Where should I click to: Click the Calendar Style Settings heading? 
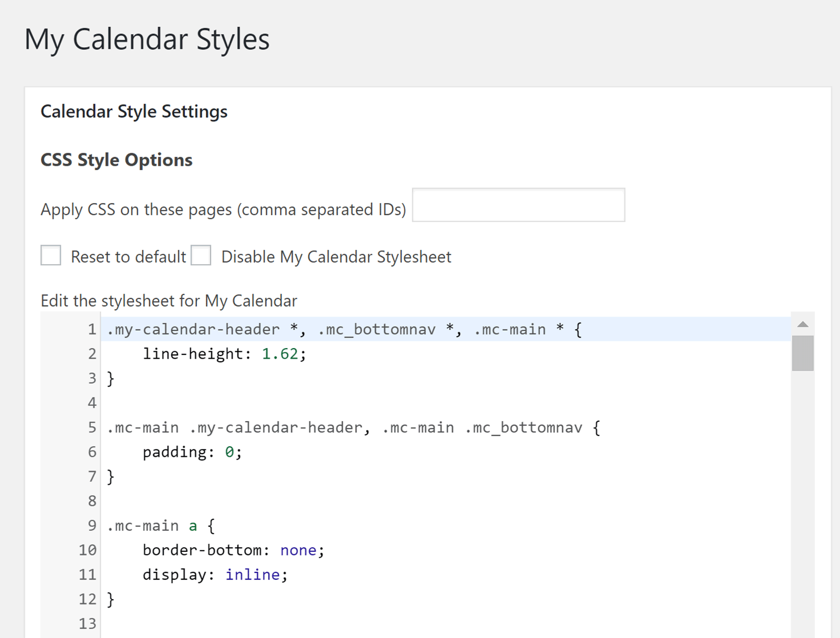click(x=134, y=111)
